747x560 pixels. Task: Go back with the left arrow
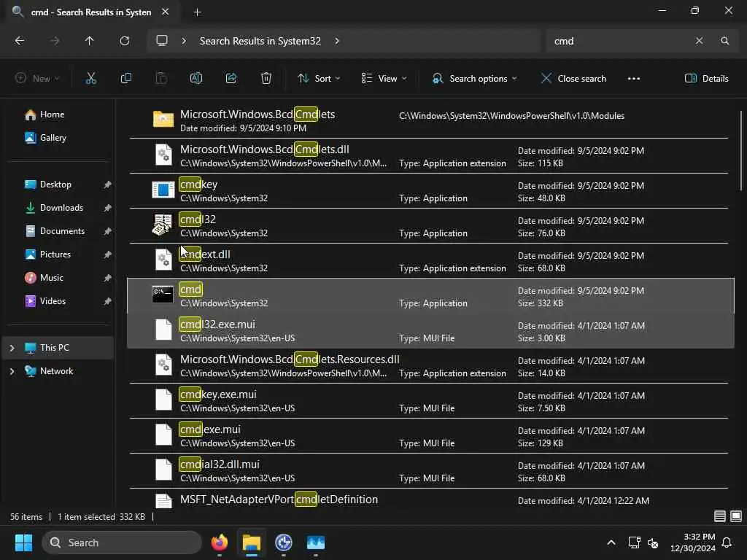(20, 41)
